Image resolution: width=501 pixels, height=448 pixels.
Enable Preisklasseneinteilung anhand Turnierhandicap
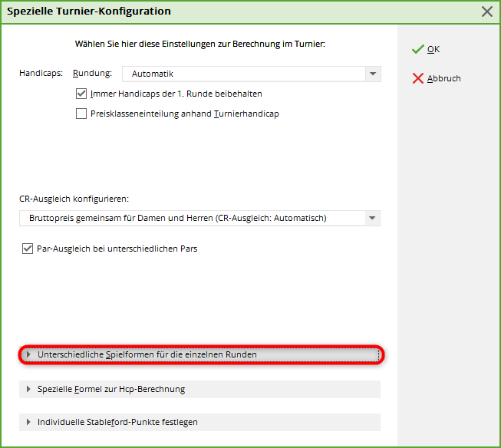[82, 114]
